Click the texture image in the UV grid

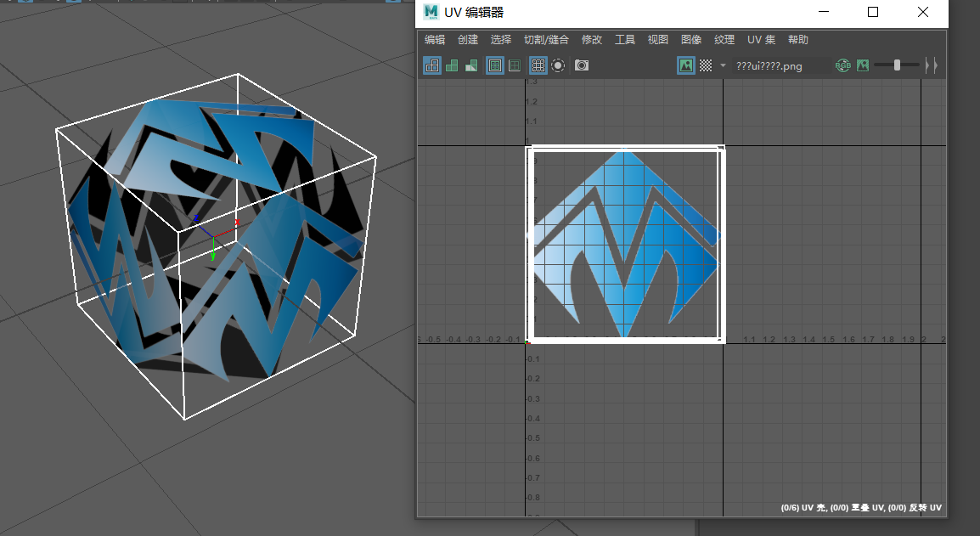pos(625,245)
